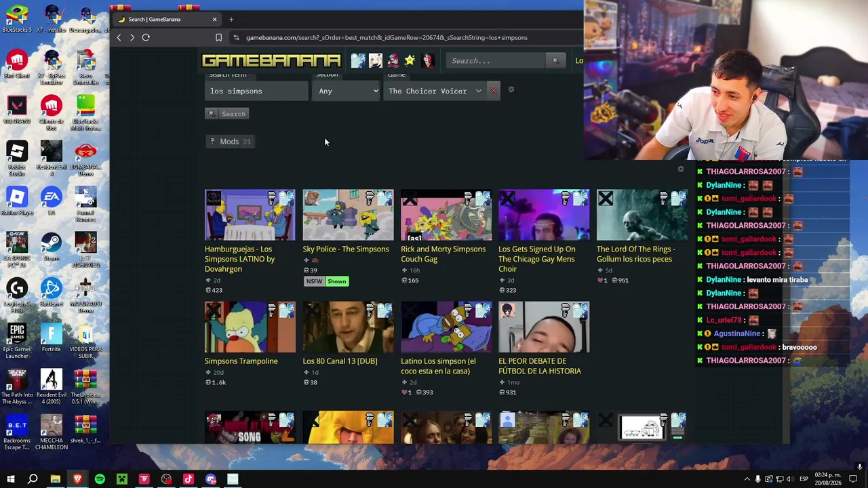Open Simpsons Trampoline mod link

(241, 361)
